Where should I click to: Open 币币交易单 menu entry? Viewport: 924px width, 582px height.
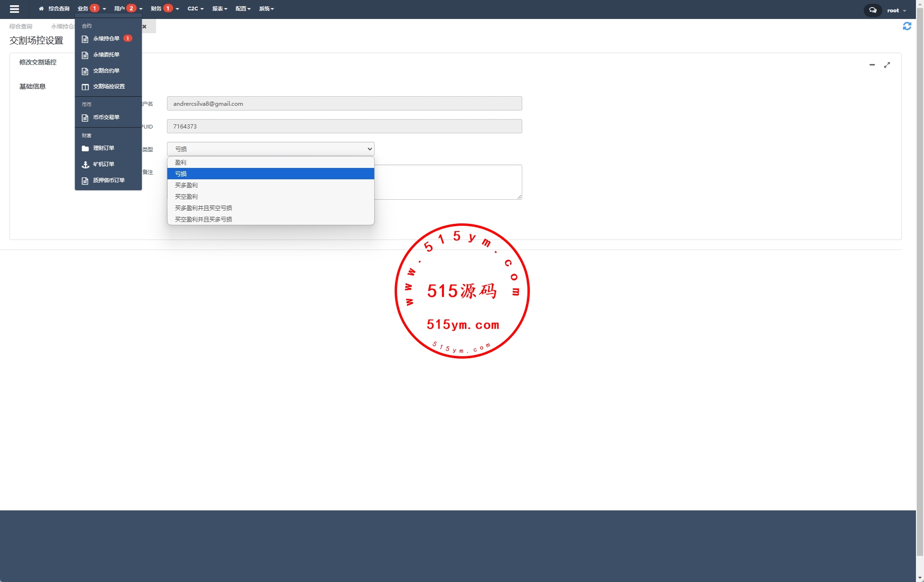pyautogui.click(x=106, y=117)
